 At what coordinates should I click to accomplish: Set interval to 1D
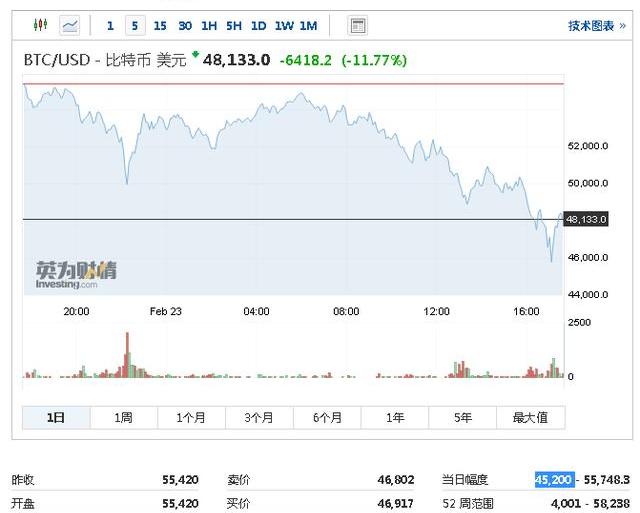click(258, 26)
